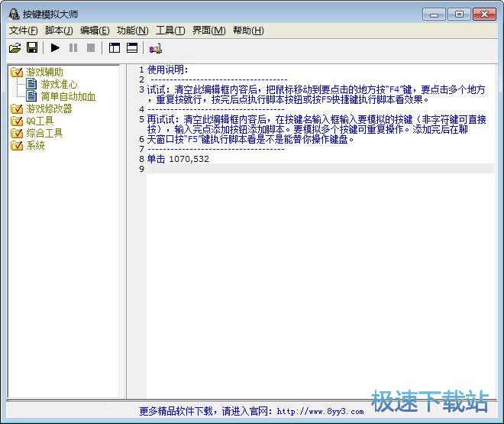Open the 帮助(H) menu

pyautogui.click(x=248, y=31)
